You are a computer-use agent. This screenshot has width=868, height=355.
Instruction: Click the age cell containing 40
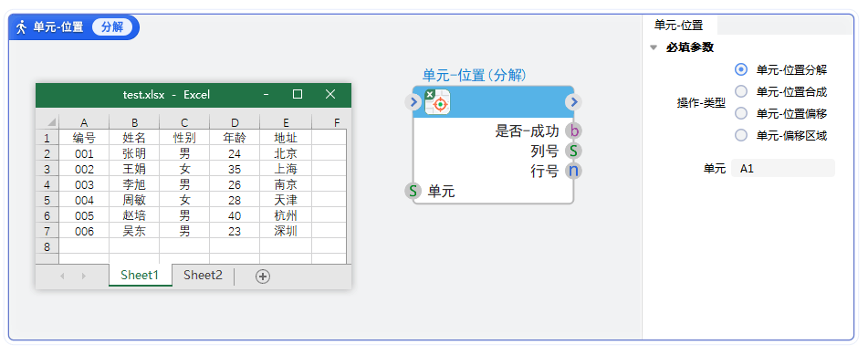pyautogui.click(x=235, y=215)
